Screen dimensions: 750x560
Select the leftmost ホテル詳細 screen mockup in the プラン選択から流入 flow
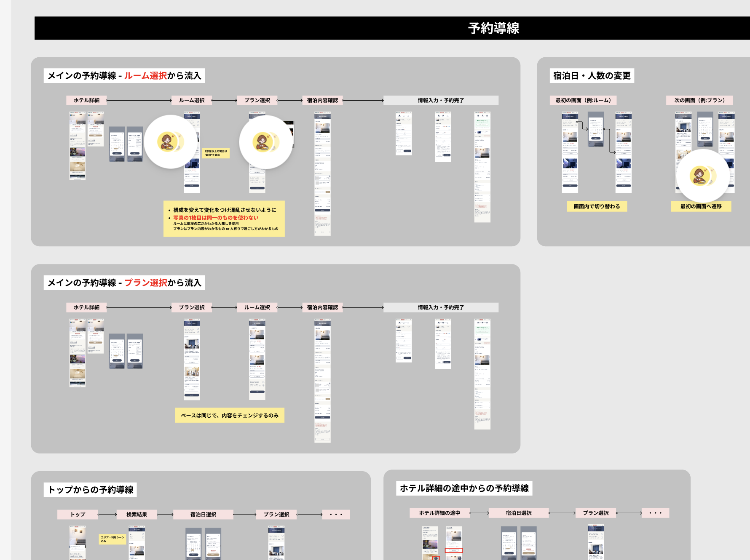pyautogui.click(x=78, y=353)
